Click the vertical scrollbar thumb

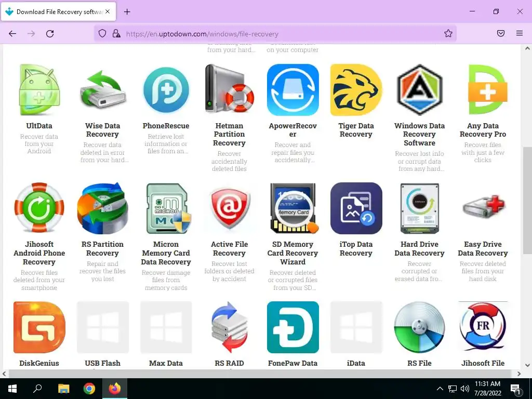(527, 200)
